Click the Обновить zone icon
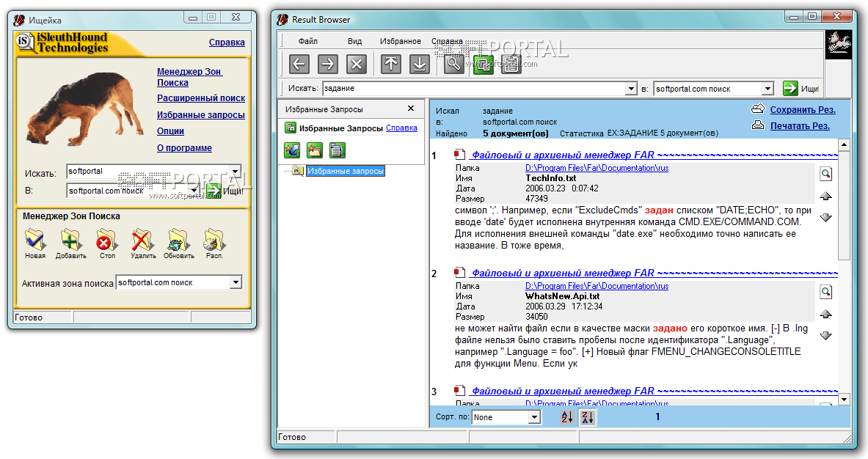Viewport: 868px width, 459px height. pos(178,240)
